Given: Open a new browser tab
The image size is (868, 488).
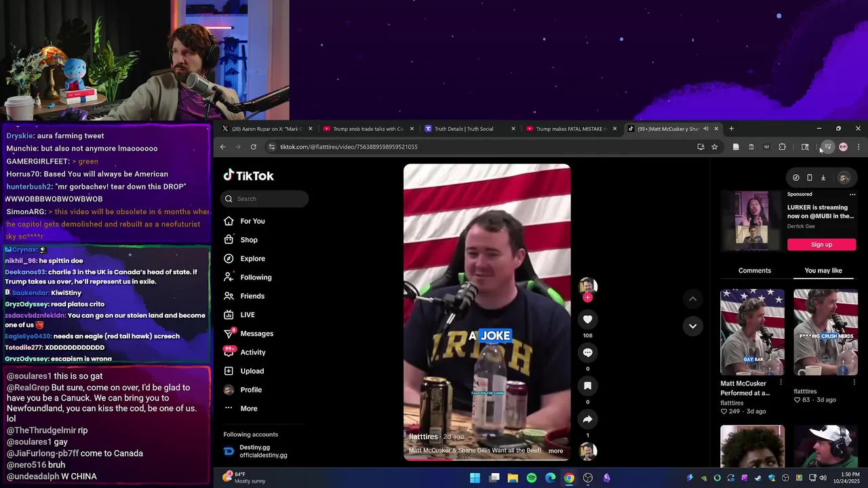Looking at the screenshot, I should point(731,129).
